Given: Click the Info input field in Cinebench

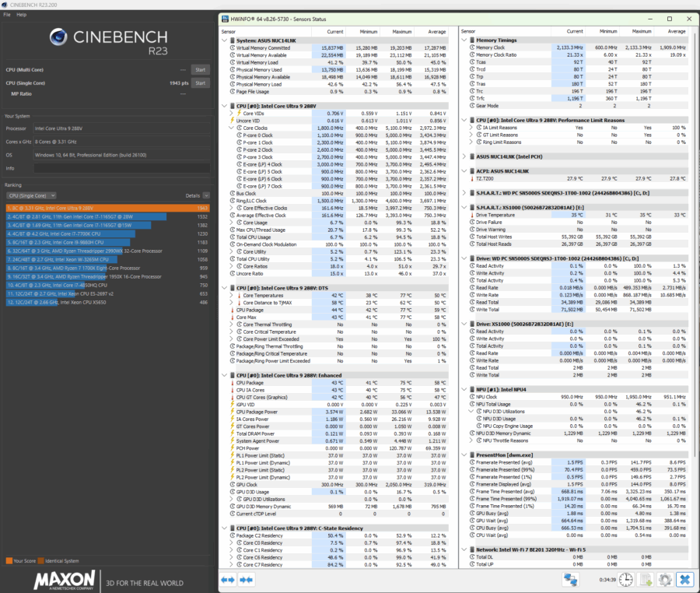Looking at the screenshot, I should [x=121, y=168].
